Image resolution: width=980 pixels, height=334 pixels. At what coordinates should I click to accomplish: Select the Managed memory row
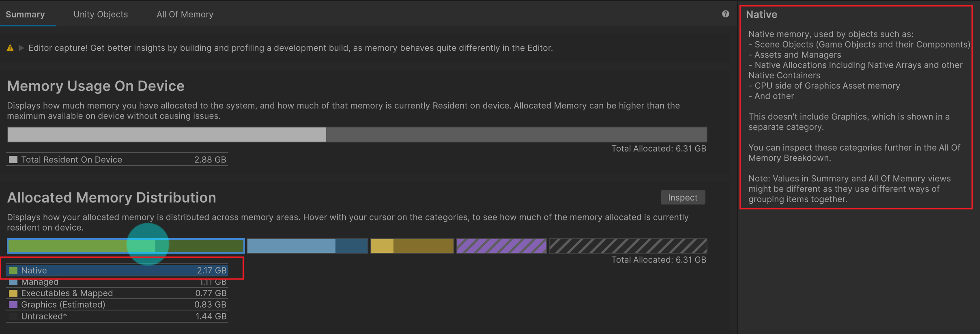coord(118,282)
